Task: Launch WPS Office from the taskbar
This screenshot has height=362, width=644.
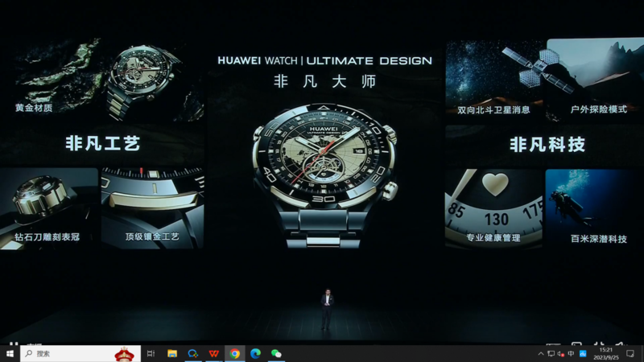Action: pos(214,353)
